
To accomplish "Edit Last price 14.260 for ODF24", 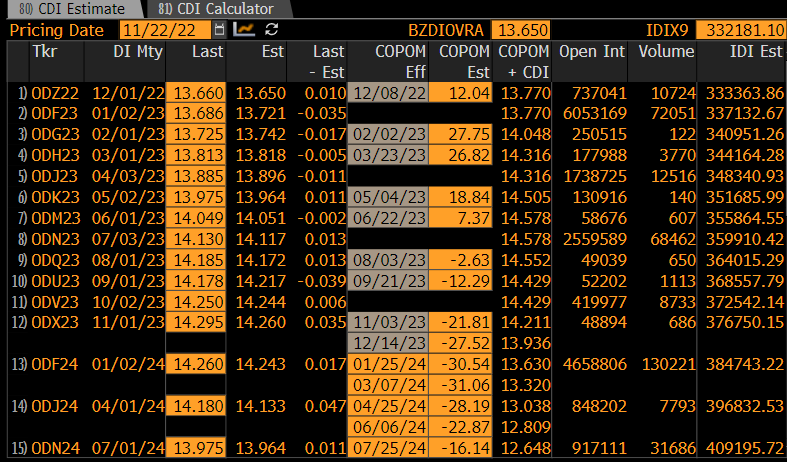I will coord(196,364).
